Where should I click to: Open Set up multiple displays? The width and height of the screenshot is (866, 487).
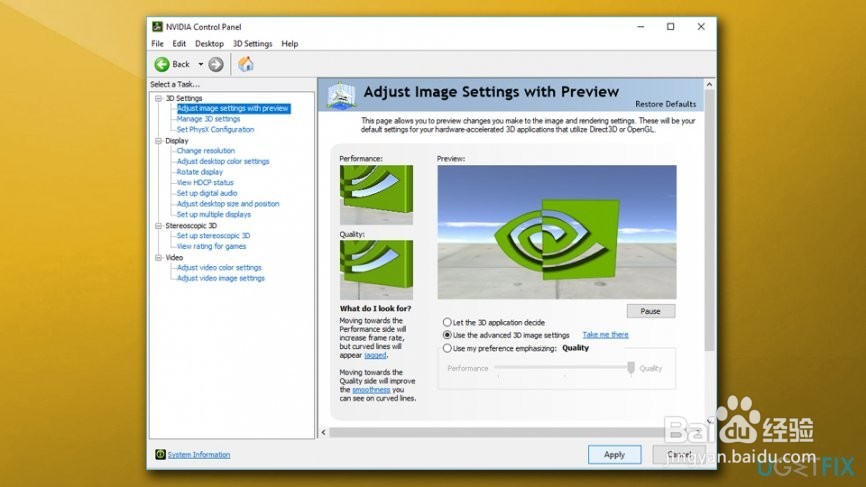[213, 214]
